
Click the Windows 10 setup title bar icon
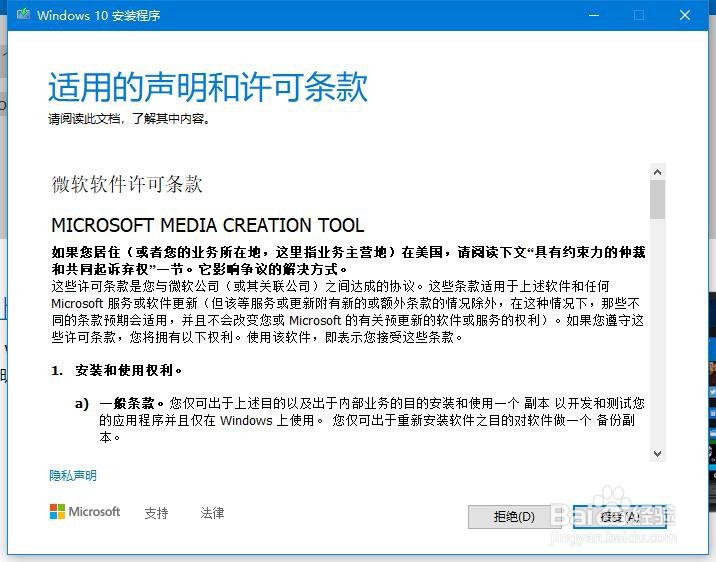point(23,15)
